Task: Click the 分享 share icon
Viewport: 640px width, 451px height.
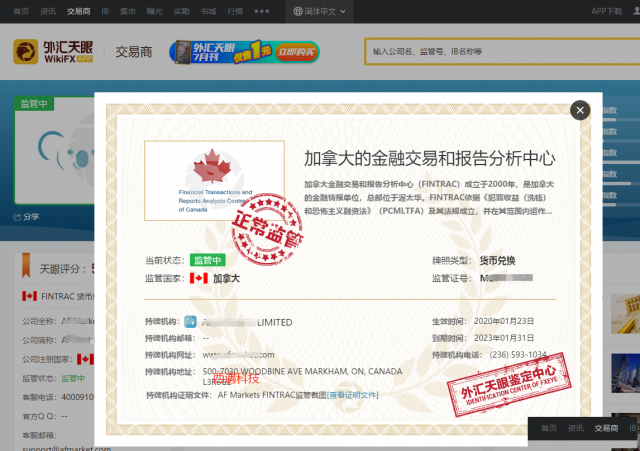Action: pyautogui.click(x=27, y=216)
